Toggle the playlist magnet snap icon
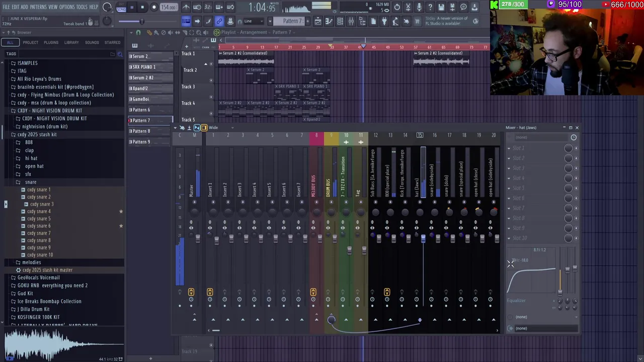This screenshot has height=362, width=644. point(138,33)
